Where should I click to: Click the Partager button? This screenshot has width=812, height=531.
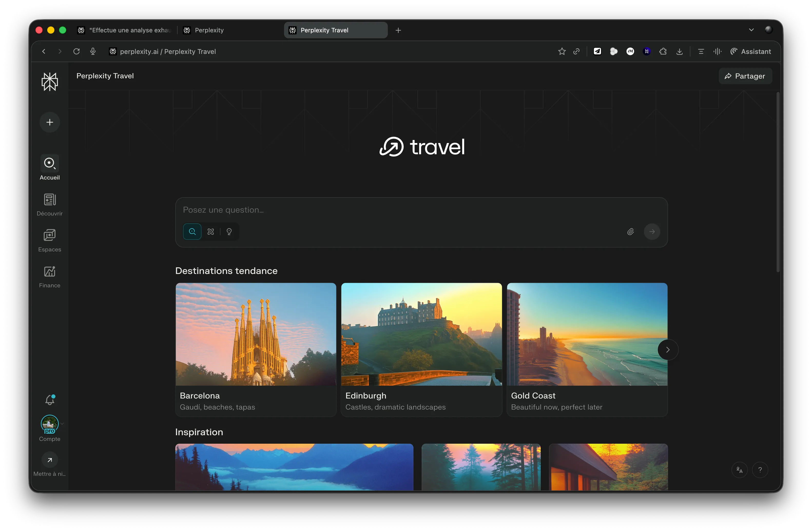(745, 76)
